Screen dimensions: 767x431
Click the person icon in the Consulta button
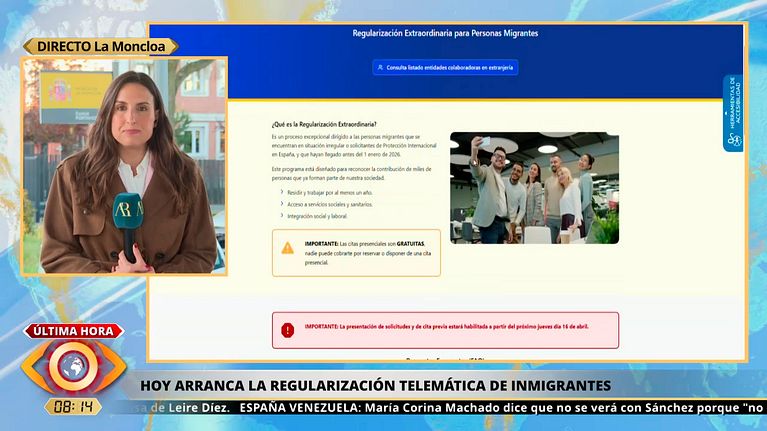click(380, 68)
